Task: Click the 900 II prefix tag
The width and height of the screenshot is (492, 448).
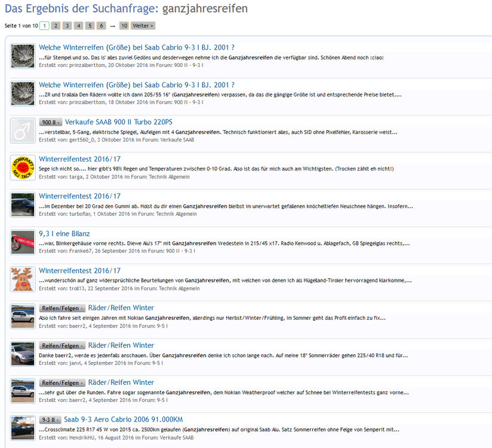Action: pyautogui.click(x=51, y=122)
